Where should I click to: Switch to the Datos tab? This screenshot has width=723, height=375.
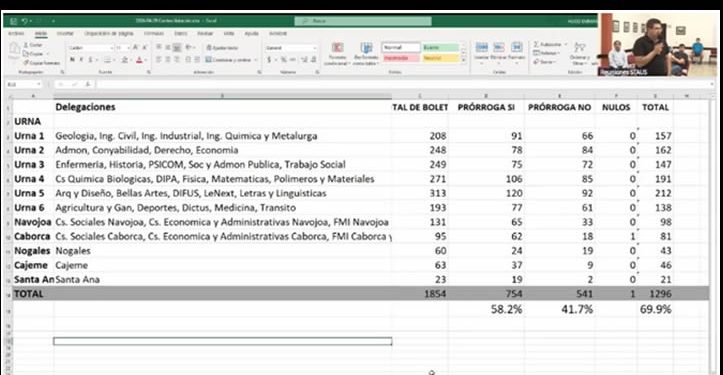pyautogui.click(x=181, y=34)
